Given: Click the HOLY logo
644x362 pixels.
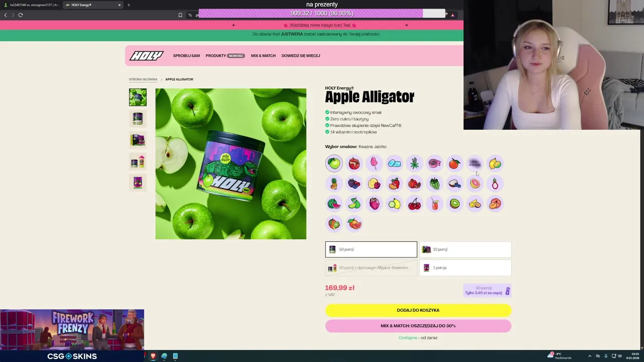Looking at the screenshot, I should [146, 56].
